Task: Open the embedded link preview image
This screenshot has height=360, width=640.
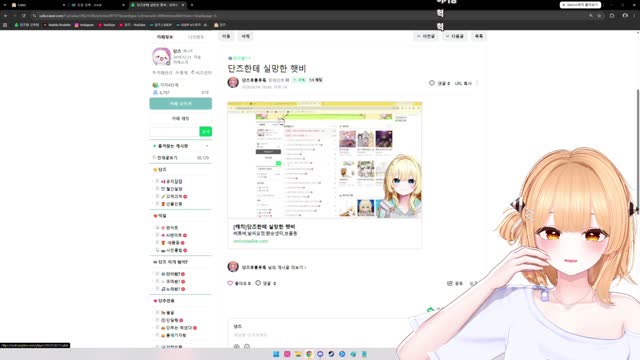Action: point(324,160)
